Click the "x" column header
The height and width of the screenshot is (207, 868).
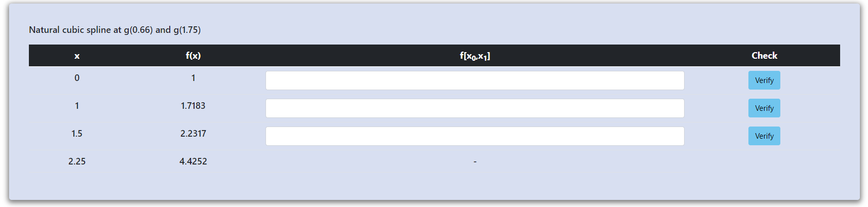point(77,56)
